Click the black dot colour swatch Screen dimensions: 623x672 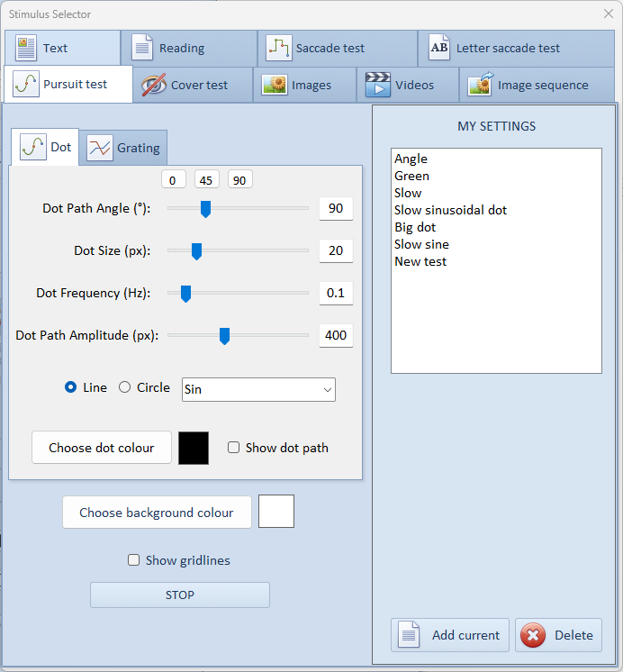coord(194,448)
